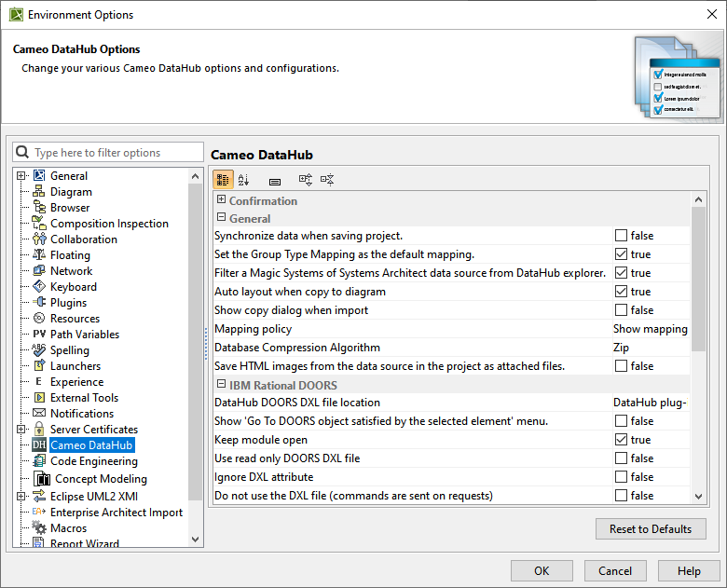Screen dimensions: 727x588
Task: Click the Network computers icon
Action: [x=39, y=270]
